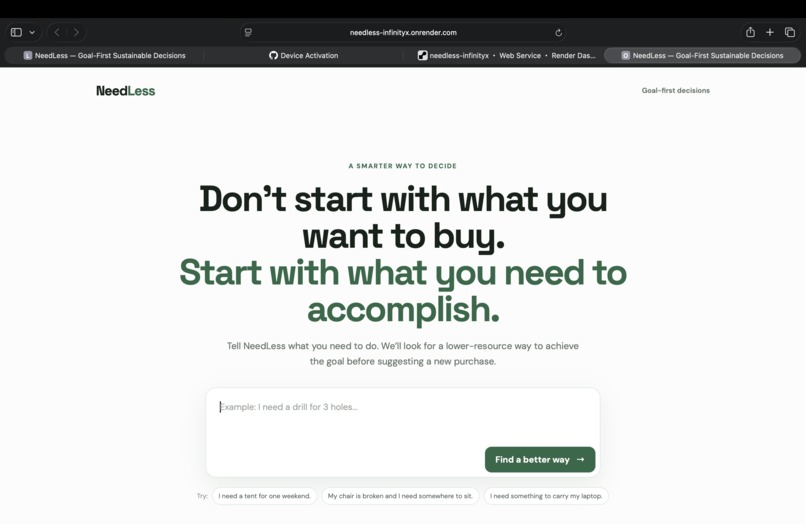Viewport: 806px width, 524px height.
Task: Reload the page using the refresh icon
Action: tap(559, 32)
